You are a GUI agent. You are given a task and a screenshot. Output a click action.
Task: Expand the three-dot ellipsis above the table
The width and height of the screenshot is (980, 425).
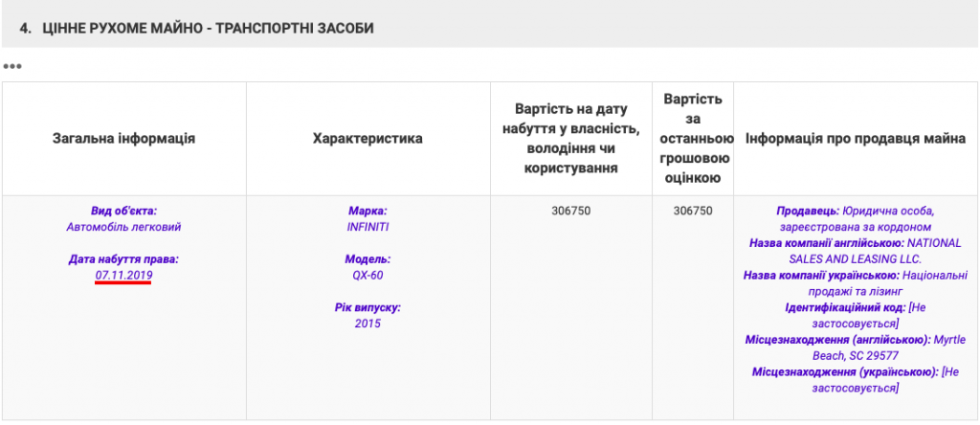(12, 66)
